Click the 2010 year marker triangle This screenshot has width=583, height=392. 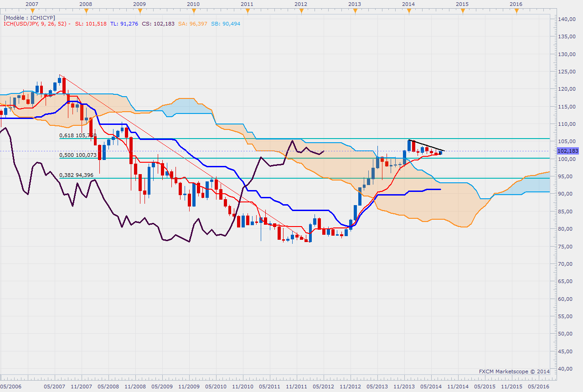click(x=193, y=11)
